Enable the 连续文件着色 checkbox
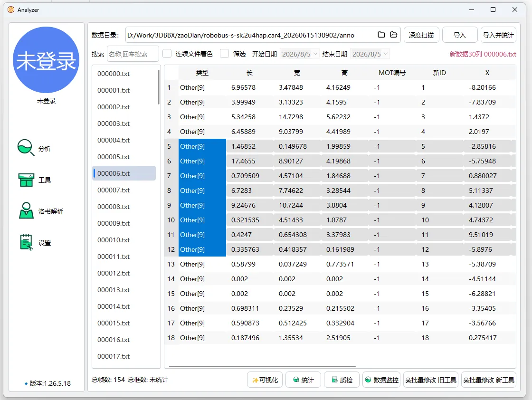532x400 pixels. 167,54
